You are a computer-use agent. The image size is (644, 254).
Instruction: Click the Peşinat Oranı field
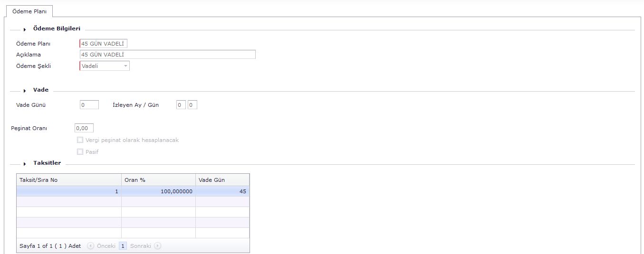click(84, 128)
